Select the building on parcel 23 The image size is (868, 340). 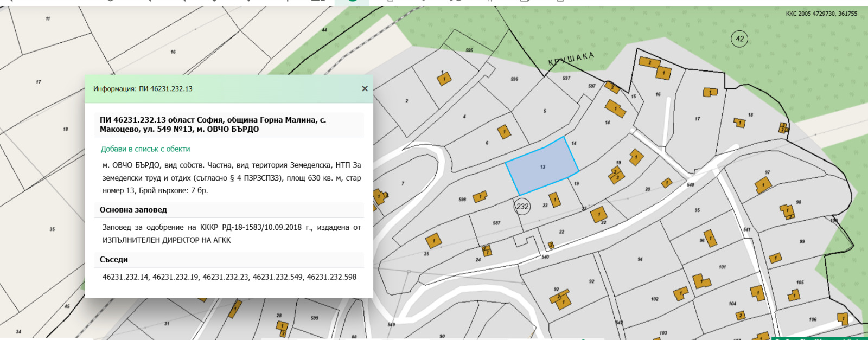[555, 200]
